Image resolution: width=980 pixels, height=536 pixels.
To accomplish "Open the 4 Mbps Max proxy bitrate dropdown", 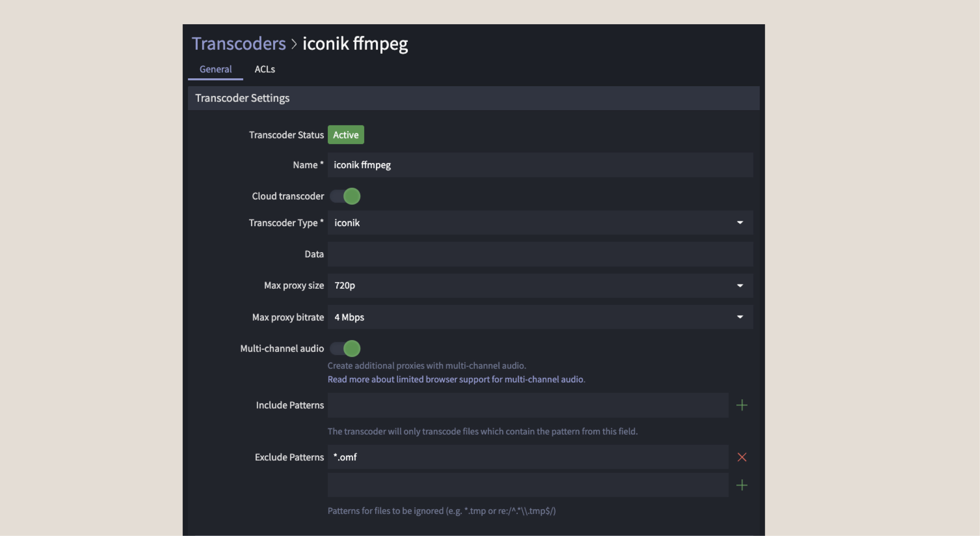I will (532, 317).
